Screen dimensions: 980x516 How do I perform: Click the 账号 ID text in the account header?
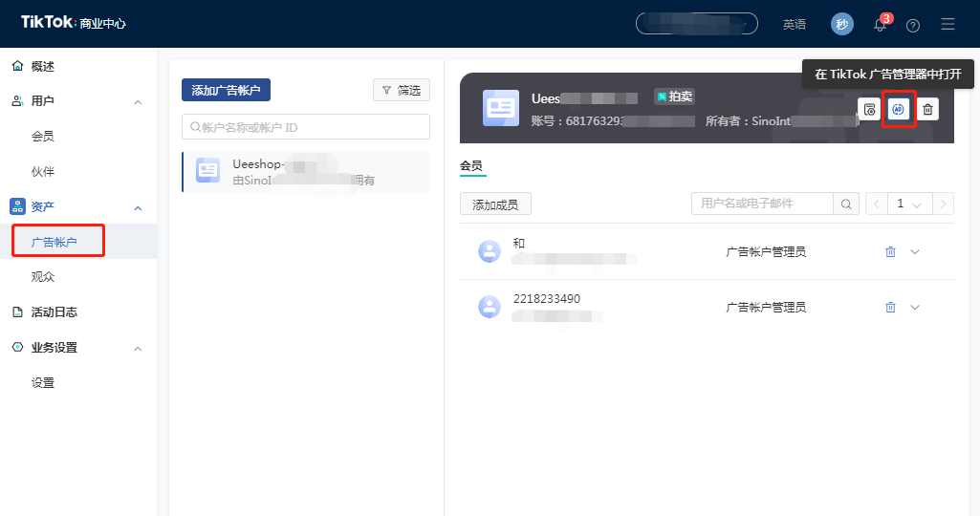coord(613,121)
